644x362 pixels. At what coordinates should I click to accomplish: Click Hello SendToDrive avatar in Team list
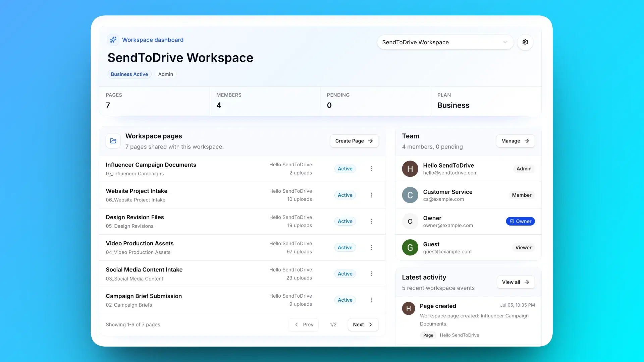click(410, 169)
